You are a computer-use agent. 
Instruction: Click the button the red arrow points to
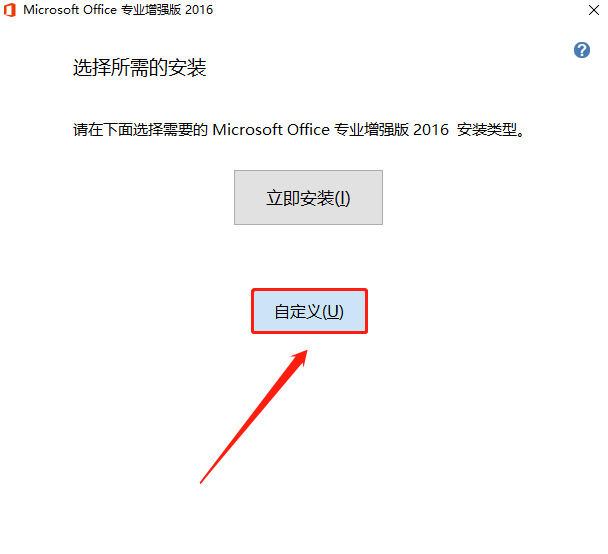(309, 311)
